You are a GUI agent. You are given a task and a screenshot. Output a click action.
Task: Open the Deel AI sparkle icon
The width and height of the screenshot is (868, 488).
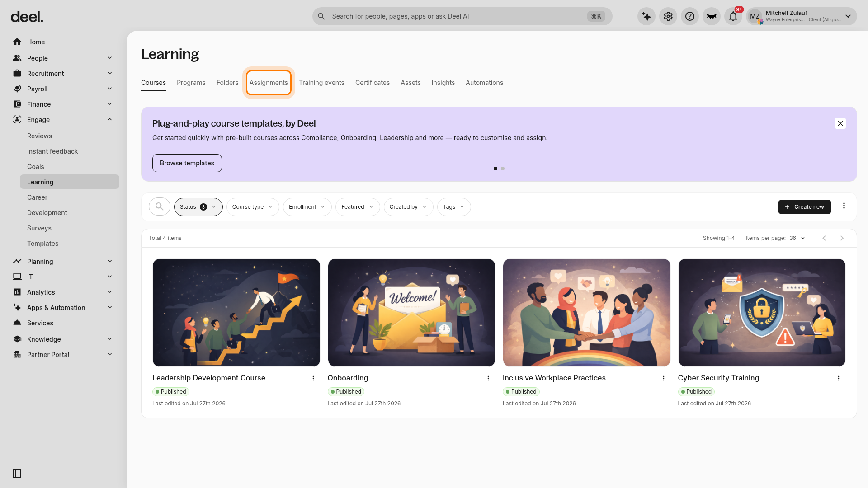[x=646, y=16]
